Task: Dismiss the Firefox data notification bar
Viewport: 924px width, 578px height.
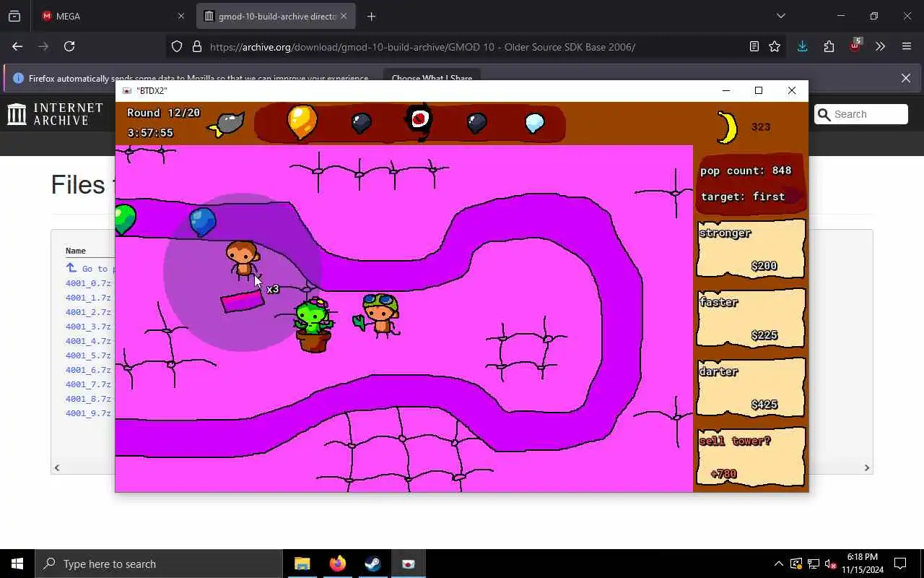Action: click(906, 78)
